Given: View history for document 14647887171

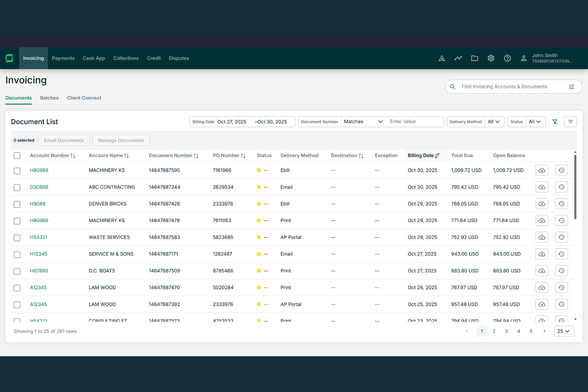Looking at the screenshot, I should point(561,254).
